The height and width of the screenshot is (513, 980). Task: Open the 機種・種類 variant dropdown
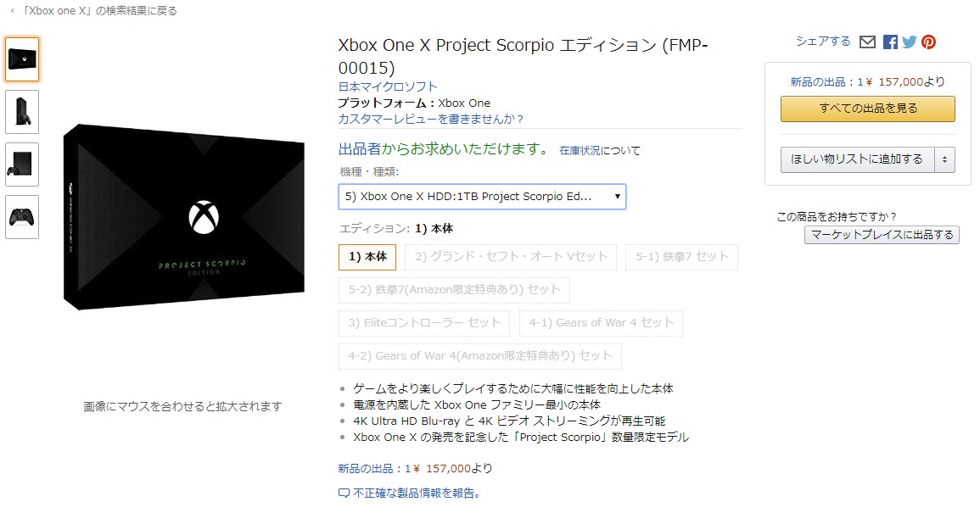point(482,197)
